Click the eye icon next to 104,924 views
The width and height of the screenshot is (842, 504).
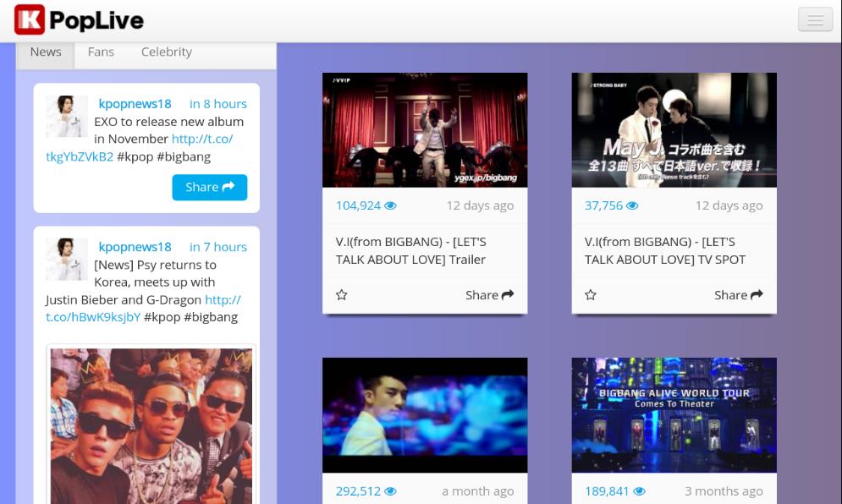[390, 205]
